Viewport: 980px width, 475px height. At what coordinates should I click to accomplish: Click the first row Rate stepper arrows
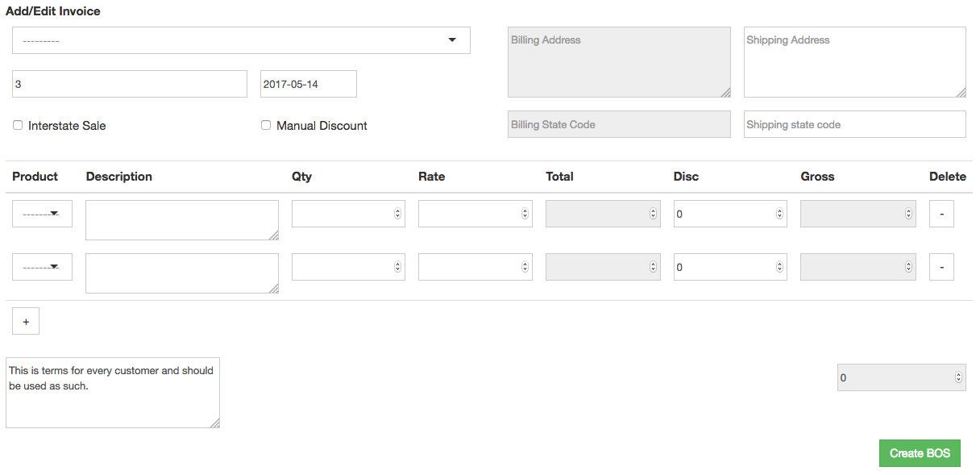(x=525, y=214)
